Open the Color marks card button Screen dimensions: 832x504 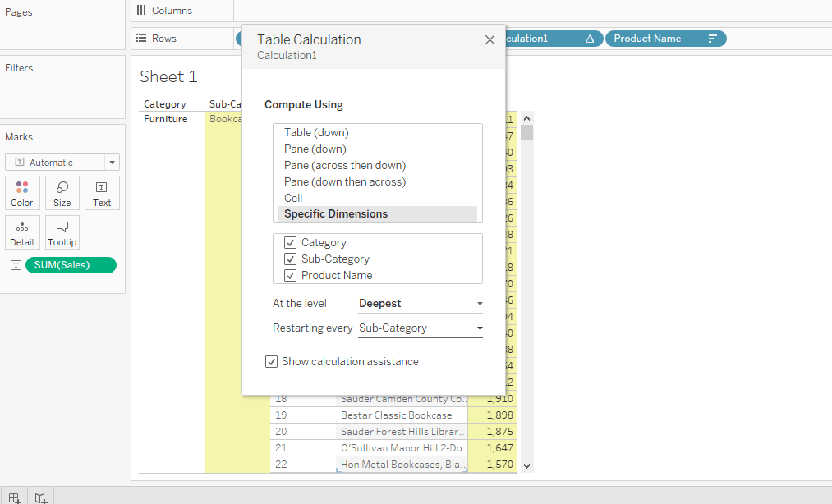pos(22,193)
